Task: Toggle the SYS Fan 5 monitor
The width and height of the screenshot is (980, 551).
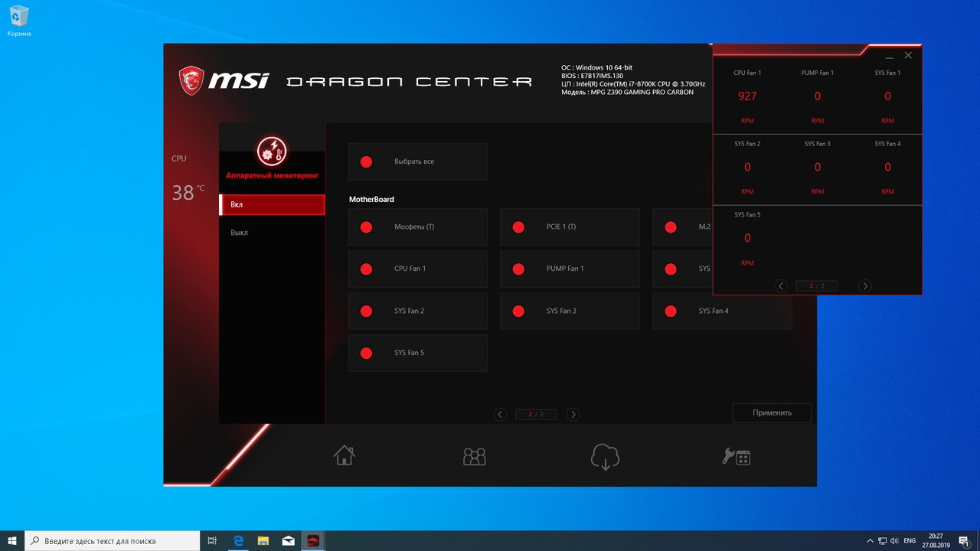Action: 417,353
